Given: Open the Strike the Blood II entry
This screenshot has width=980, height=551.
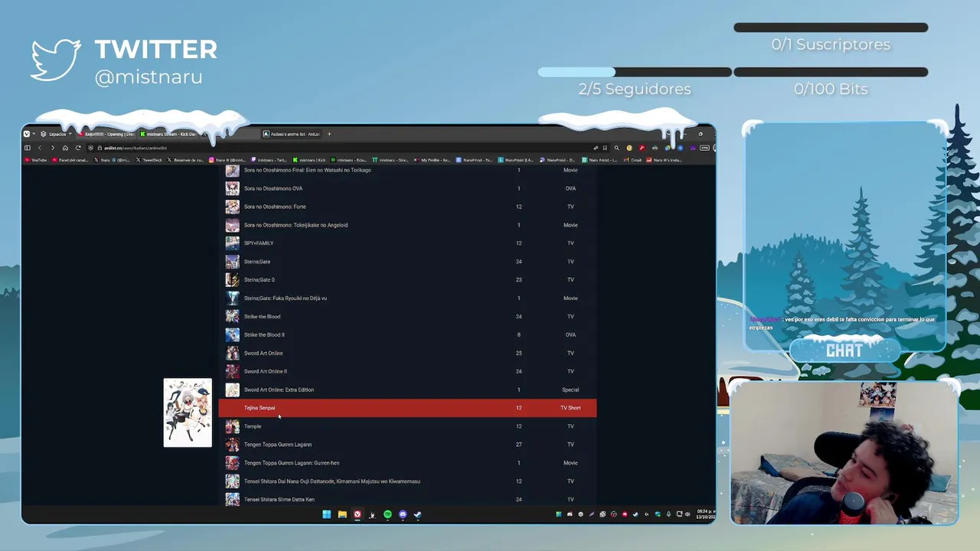Looking at the screenshot, I should (x=264, y=335).
